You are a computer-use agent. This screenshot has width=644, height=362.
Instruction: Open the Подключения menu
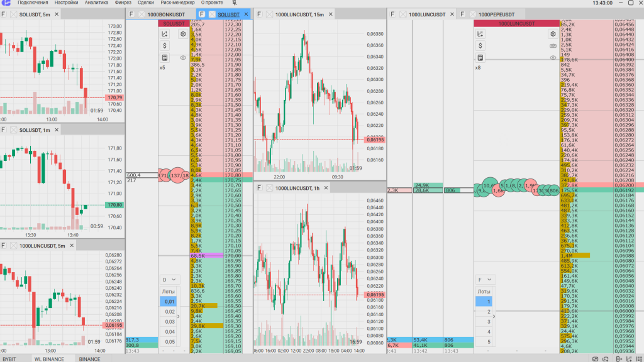tap(33, 3)
